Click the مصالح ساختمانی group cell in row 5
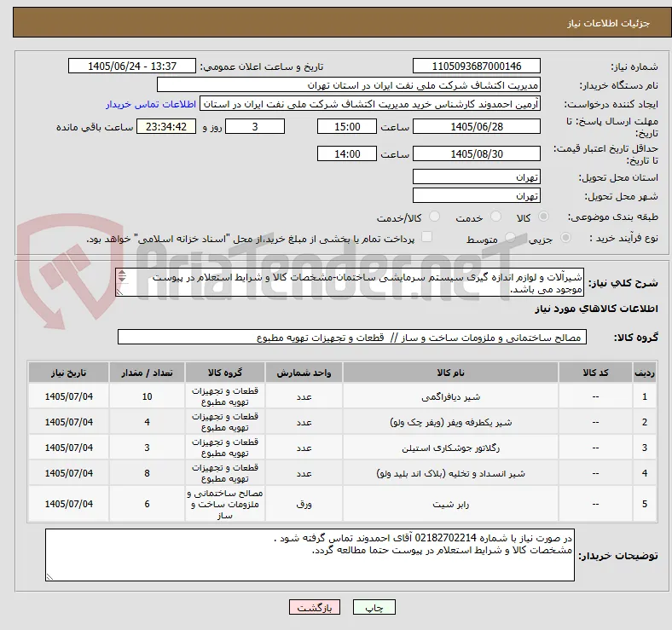Viewport: 672px width, 630px height. coord(225,504)
